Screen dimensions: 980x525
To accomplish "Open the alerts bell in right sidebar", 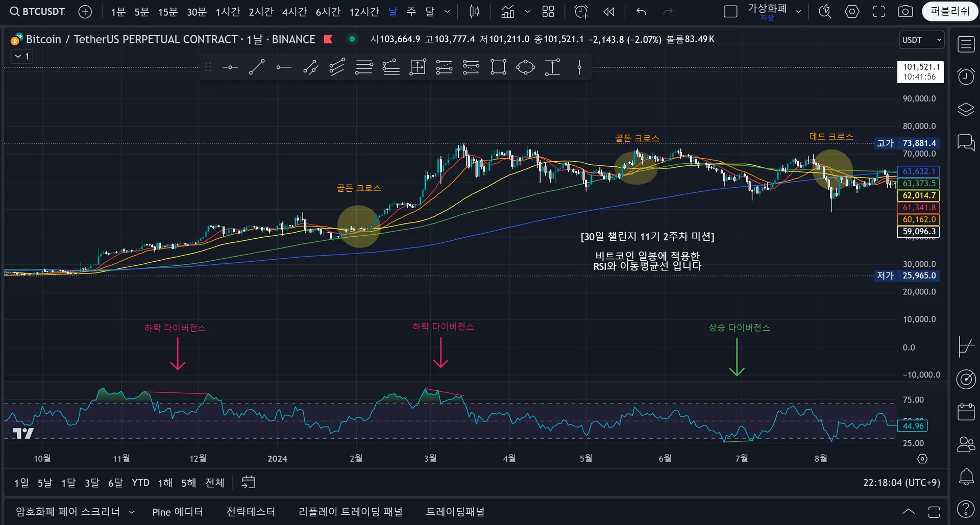I will (x=966, y=477).
